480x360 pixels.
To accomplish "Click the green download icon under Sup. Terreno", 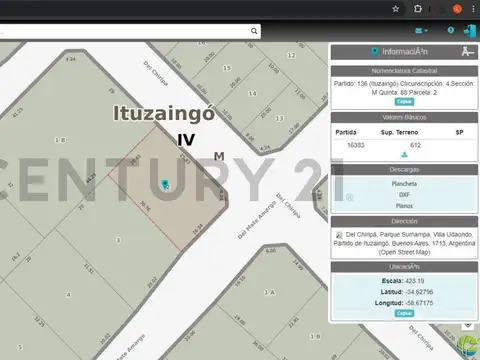I will pos(404,154).
